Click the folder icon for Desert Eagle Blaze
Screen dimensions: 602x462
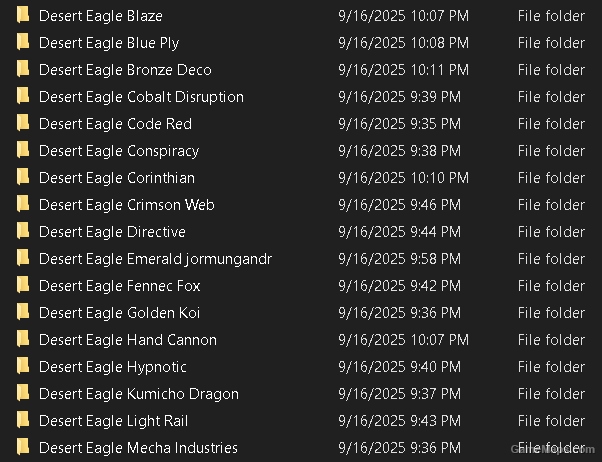click(x=23, y=16)
